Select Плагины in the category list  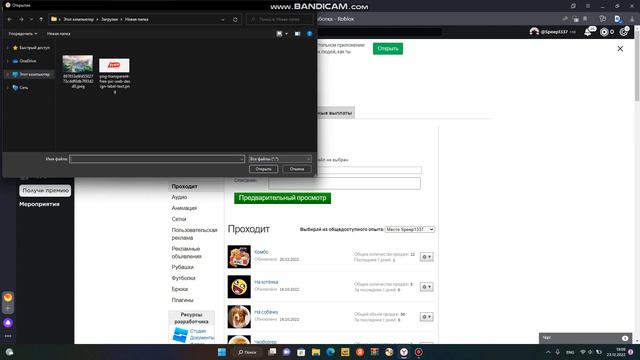[x=182, y=300]
